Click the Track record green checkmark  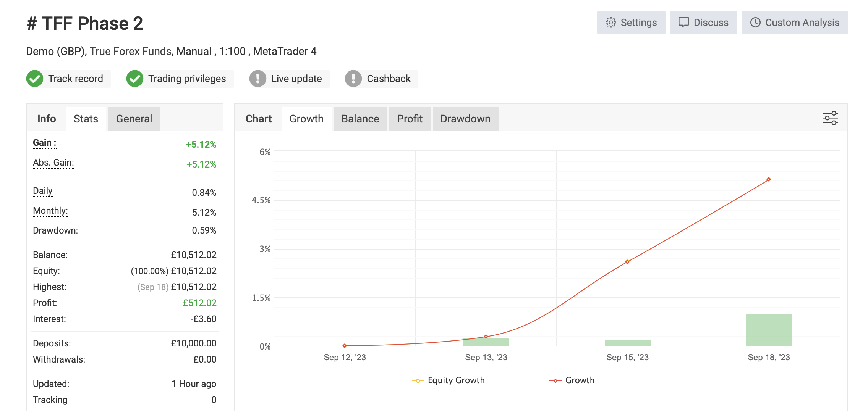(35, 79)
